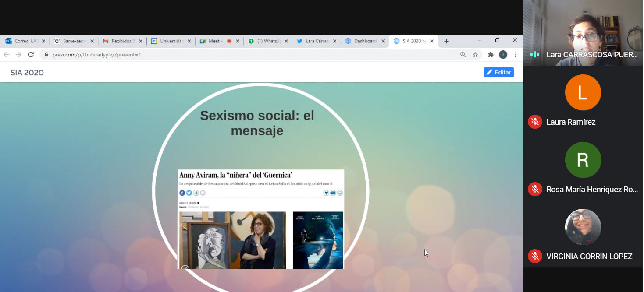Open the browser zoom magnifier icon
644x292 pixels.
pos(463,55)
